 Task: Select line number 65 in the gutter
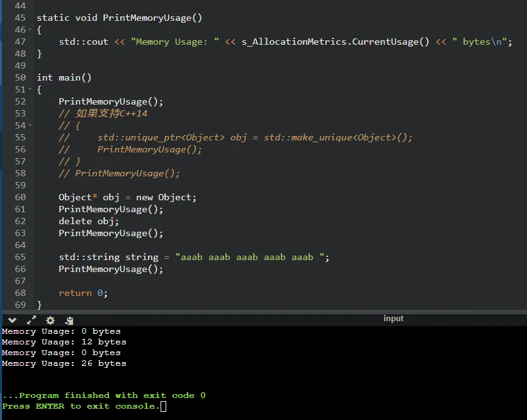[x=20, y=257]
